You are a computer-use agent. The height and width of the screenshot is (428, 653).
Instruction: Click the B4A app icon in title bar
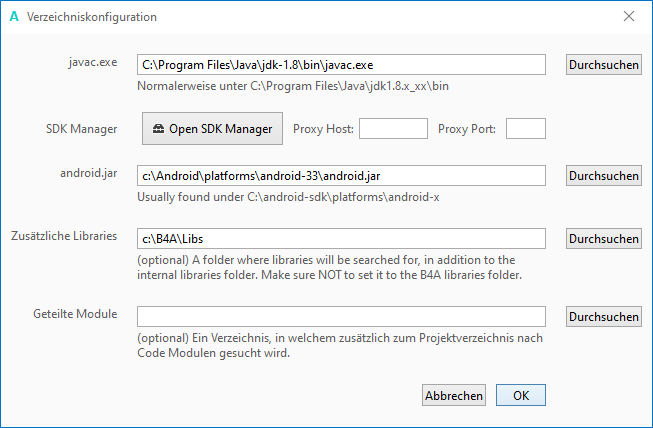(x=13, y=17)
